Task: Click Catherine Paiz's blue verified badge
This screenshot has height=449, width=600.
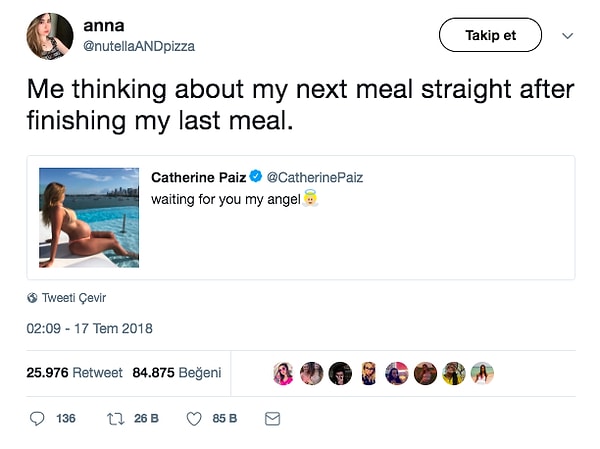Action: [x=256, y=177]
